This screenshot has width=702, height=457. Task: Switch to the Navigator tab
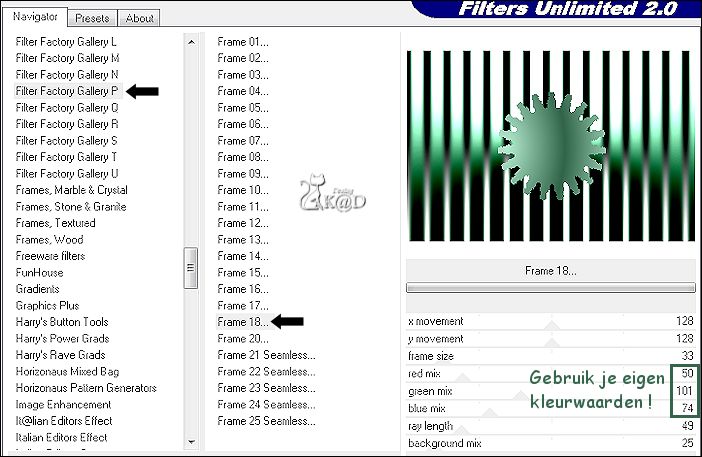tap(35, 17)
